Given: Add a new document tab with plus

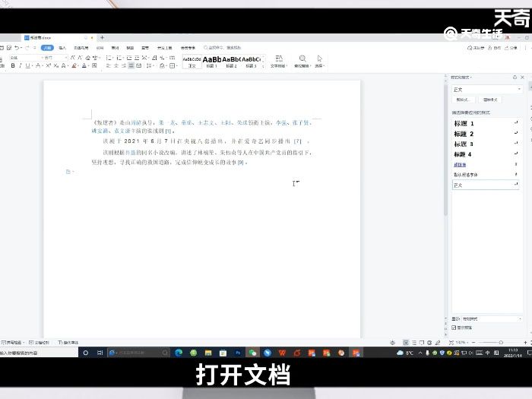Looking at the screenshot, I should [102, 37].
